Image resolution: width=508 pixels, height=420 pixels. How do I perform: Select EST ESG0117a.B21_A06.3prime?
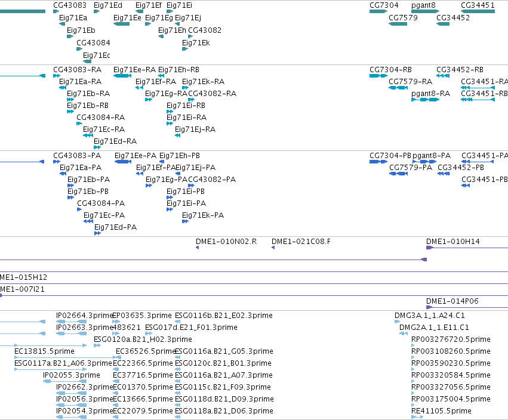click(63, 364)
